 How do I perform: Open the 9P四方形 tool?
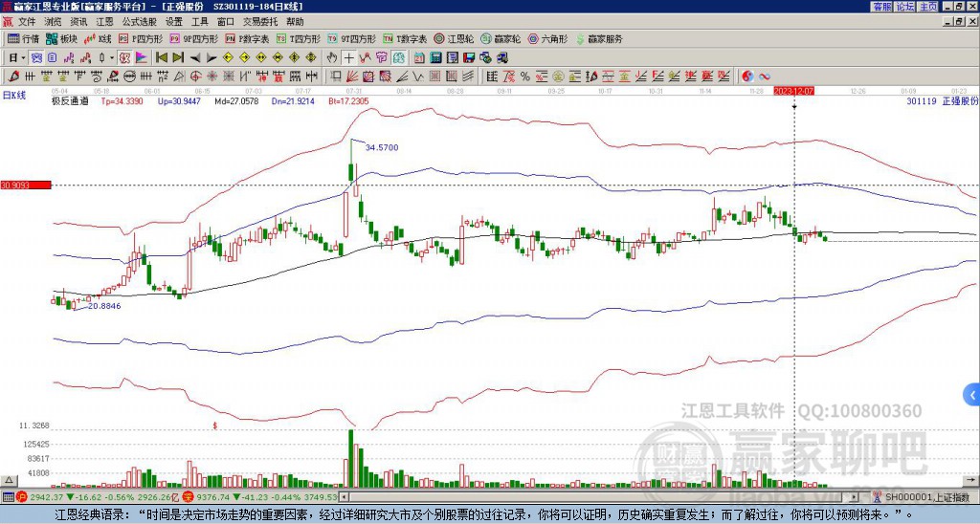[193, 38]
